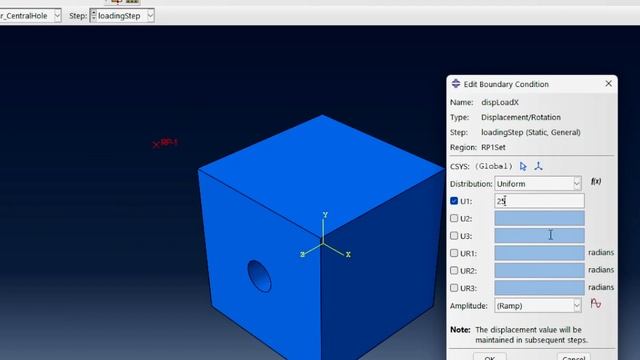This screenshot has width=640, height=360.
Task: Click the circular hole on the cube
Action: (x=259, y=276)
